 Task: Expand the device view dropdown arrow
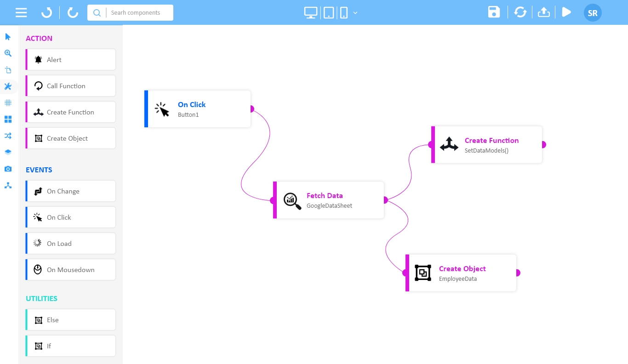pyautogui.click(x=355, y=13)
